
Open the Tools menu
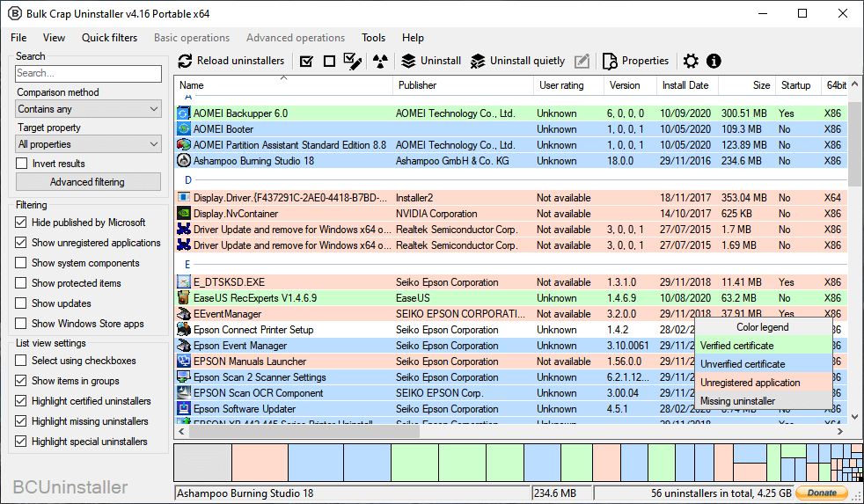pos(374,38)
